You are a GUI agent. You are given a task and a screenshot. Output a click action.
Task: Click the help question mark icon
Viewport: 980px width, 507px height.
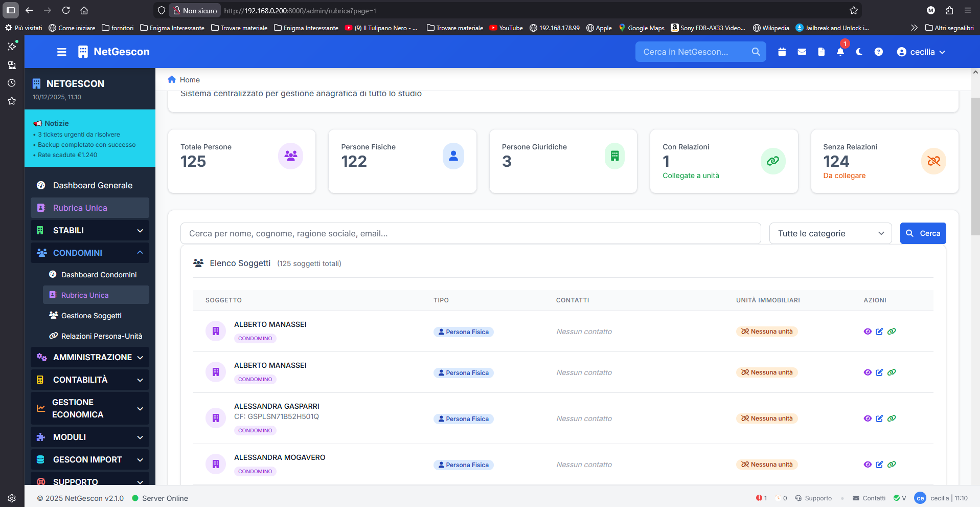point(878,52)
